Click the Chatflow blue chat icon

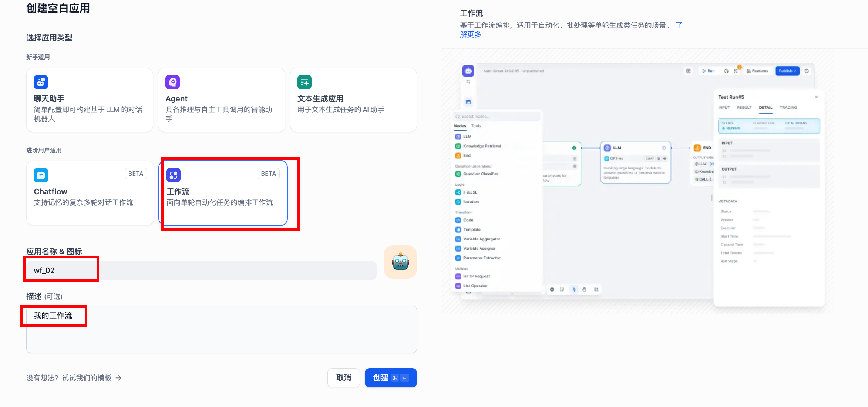coord(41,175)
